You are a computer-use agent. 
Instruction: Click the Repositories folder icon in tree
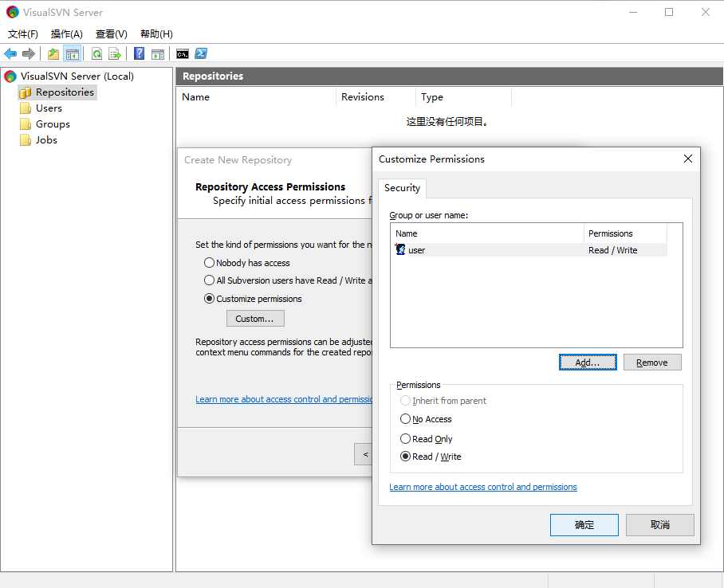click(x=26, y=92)
